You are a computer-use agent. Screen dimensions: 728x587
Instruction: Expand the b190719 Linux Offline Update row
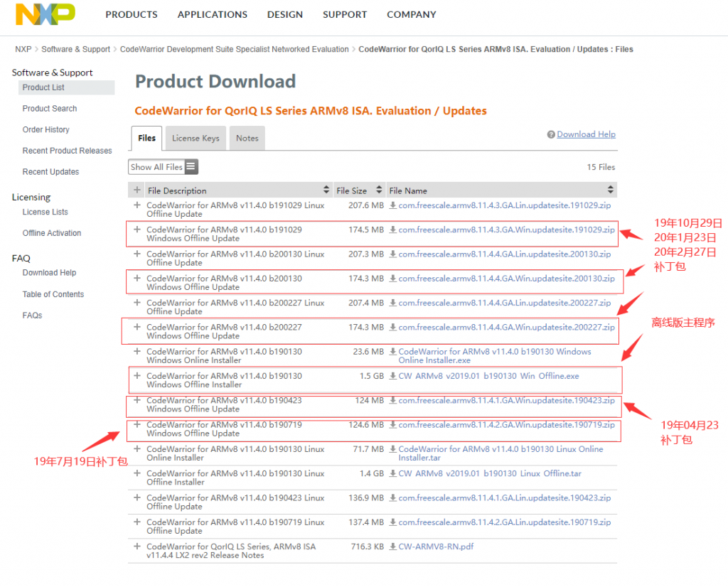[137, 522]
